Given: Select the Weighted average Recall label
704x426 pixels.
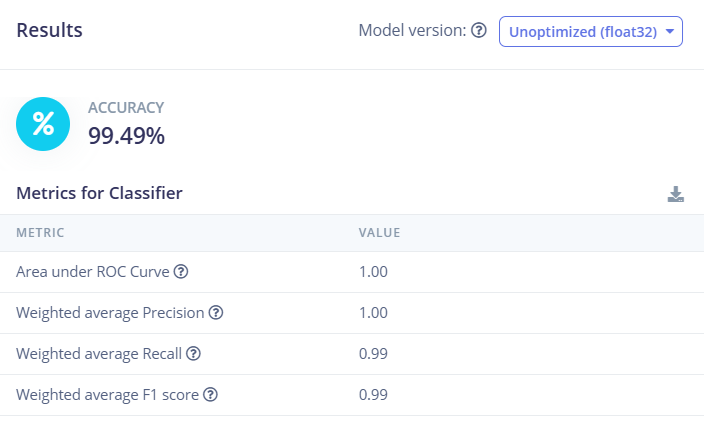Looking at the screenshot, I should click(x=99, y=354).
